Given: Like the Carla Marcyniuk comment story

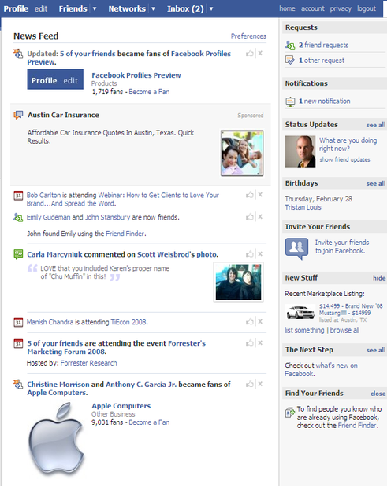Looking at the screenshot, I should click(250, 255).
